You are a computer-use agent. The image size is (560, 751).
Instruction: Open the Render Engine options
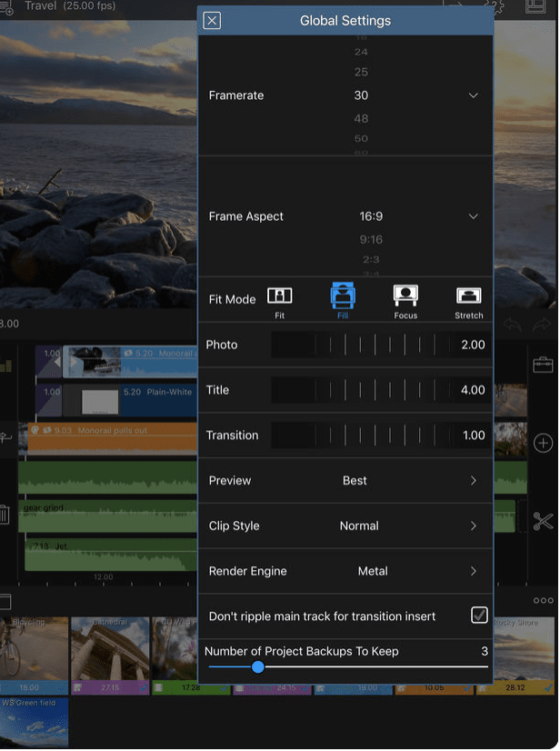click(x=473, y=571)
